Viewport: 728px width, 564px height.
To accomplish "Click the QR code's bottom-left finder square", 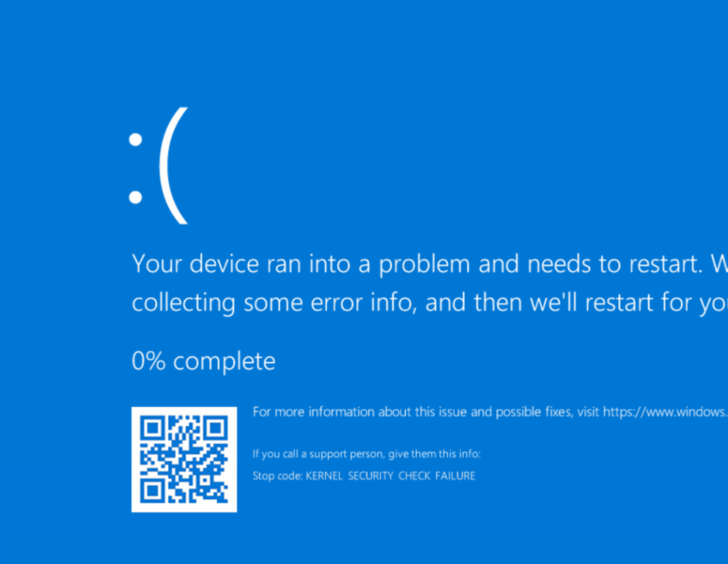I will 153,491.
